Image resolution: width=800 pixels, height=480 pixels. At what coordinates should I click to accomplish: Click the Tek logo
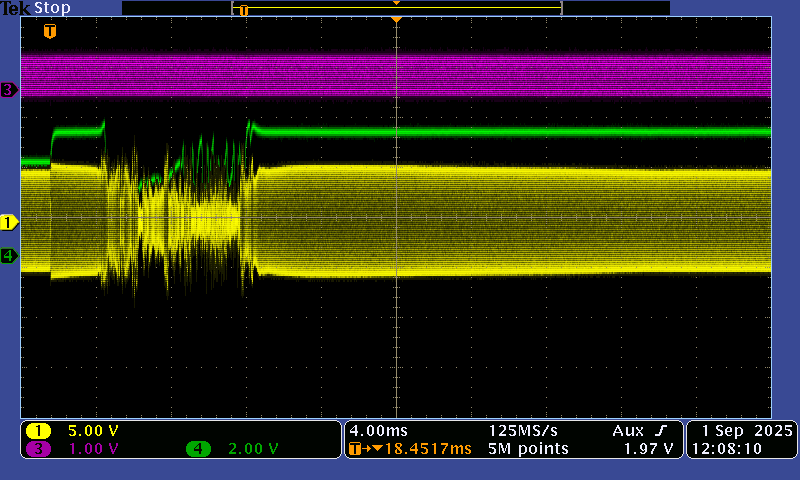pyautogui.click(x=15, y=8)
